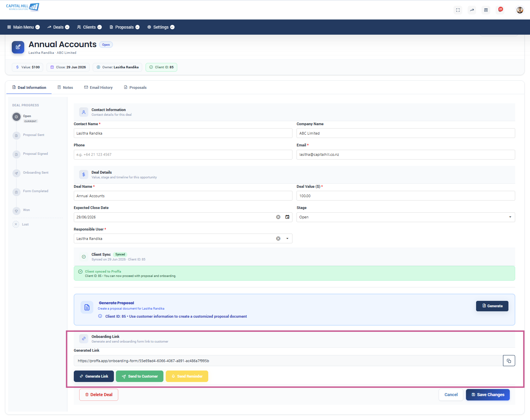Click the Phone input field
Screen dimensions: 530x420
pos(183,154)
